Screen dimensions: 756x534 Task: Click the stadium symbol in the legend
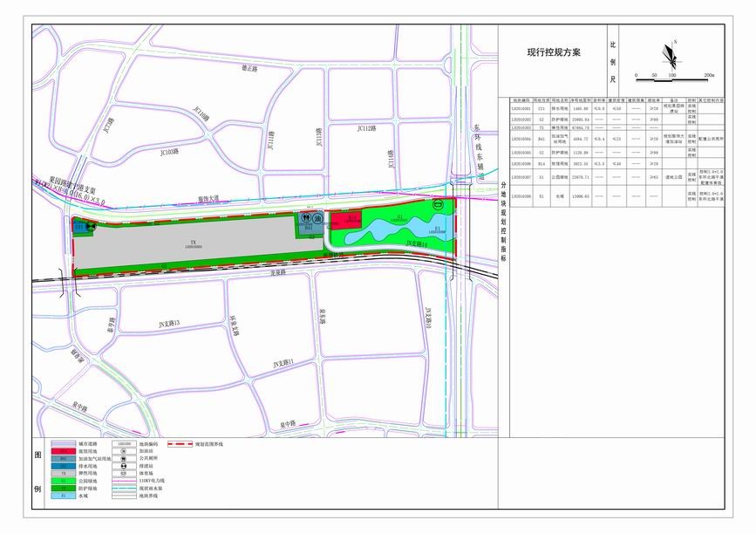click(123, 473)
